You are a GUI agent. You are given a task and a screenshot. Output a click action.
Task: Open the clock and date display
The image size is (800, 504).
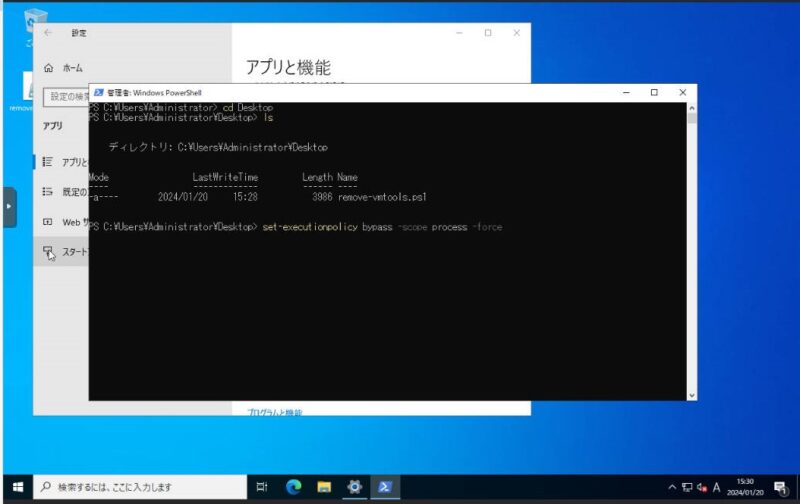745,487
